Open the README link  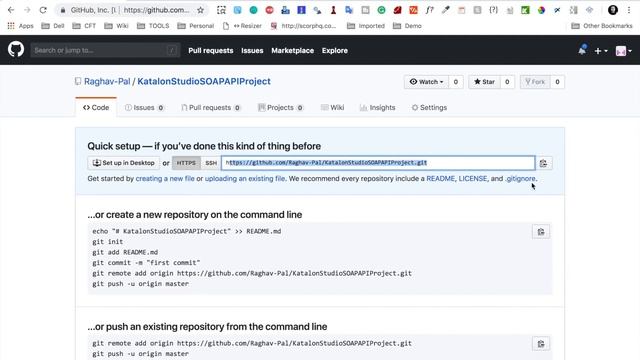pyautogui.click(x=440, y=178)
